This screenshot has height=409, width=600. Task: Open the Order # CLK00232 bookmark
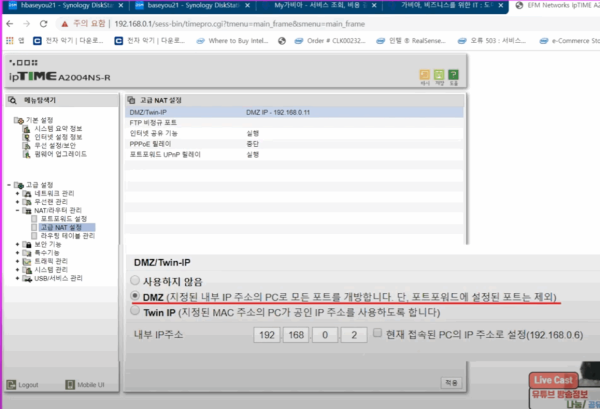point(330,41)
